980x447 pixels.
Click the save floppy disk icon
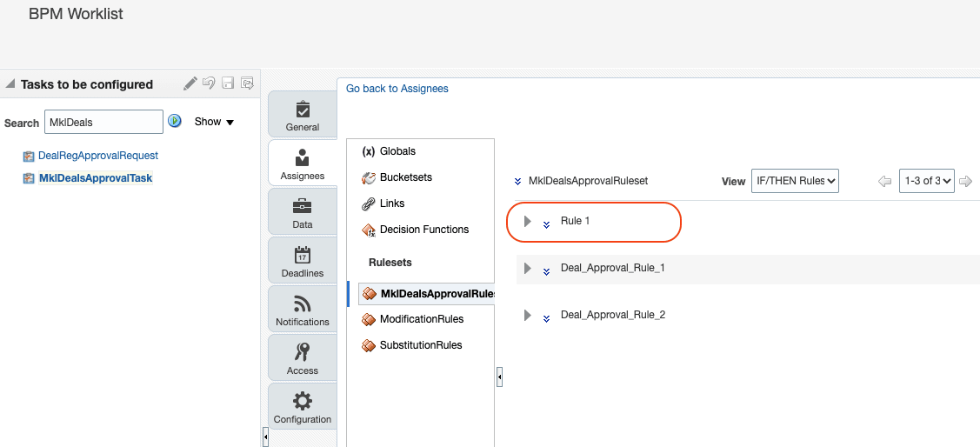pyautogui.click(x=228, y=83)
